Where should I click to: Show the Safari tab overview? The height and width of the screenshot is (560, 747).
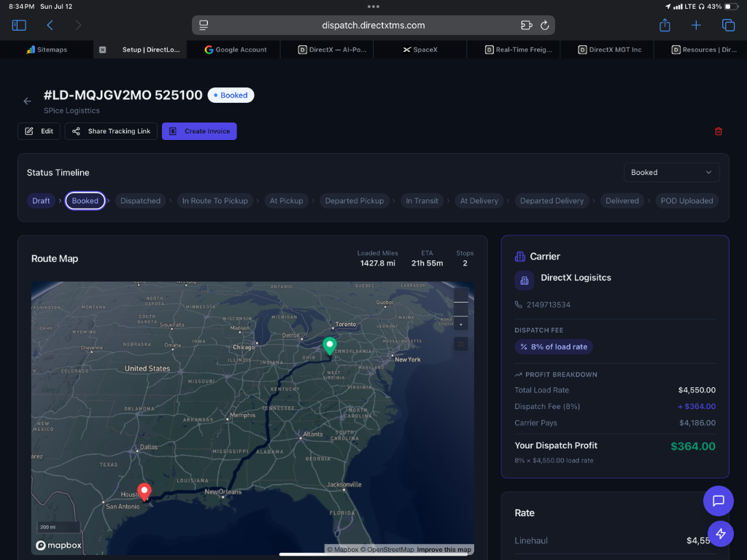point(728,26)
